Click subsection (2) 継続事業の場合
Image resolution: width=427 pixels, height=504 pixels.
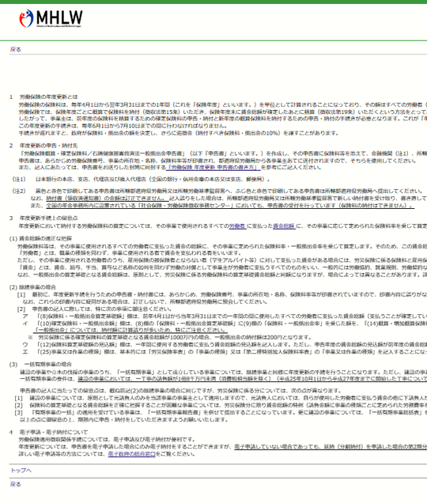click(32, 287)
